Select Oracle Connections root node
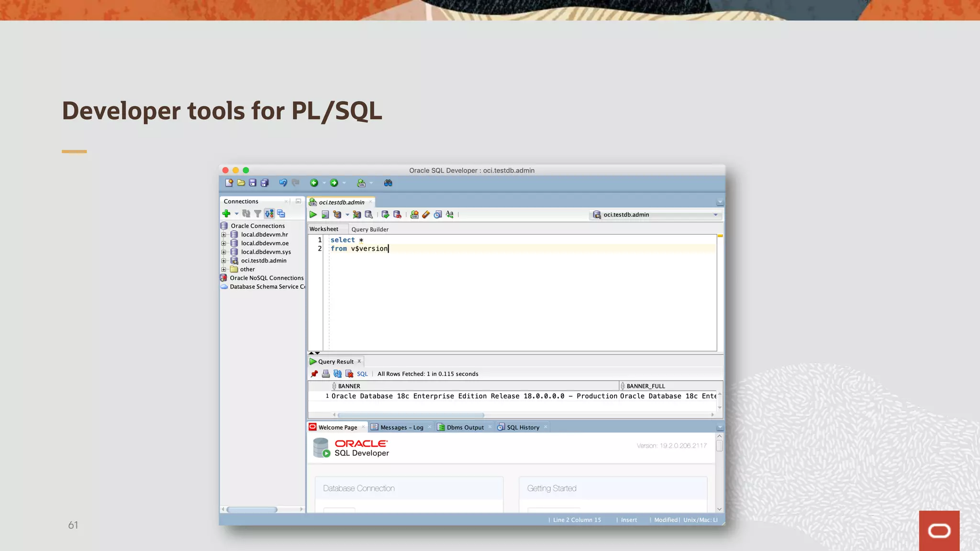Screen dimensions: 980x551 pos(253,226)
